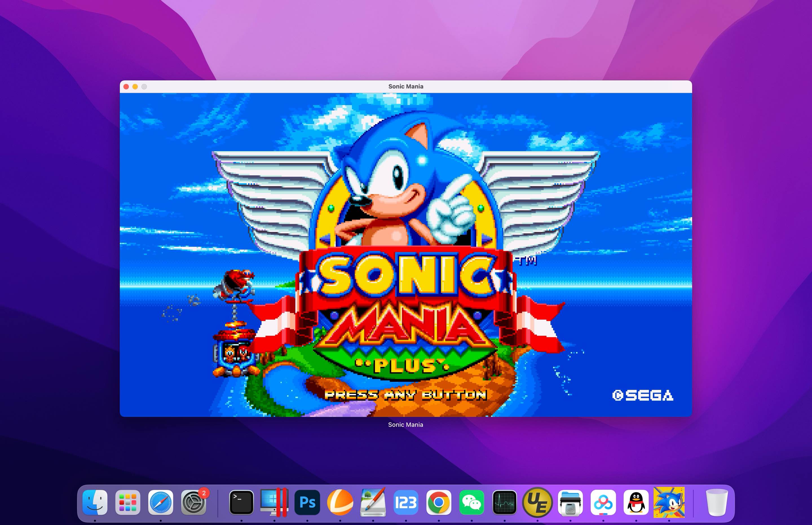812x525 pixels.
Task: Launch Photoshop from the Dock
Action: [x=307, y=502]
